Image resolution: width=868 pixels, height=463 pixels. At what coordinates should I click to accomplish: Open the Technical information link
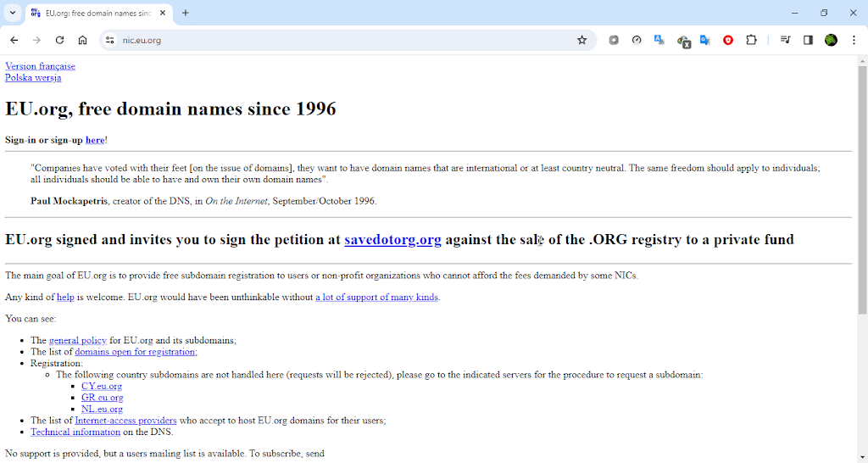click(75, 432)
